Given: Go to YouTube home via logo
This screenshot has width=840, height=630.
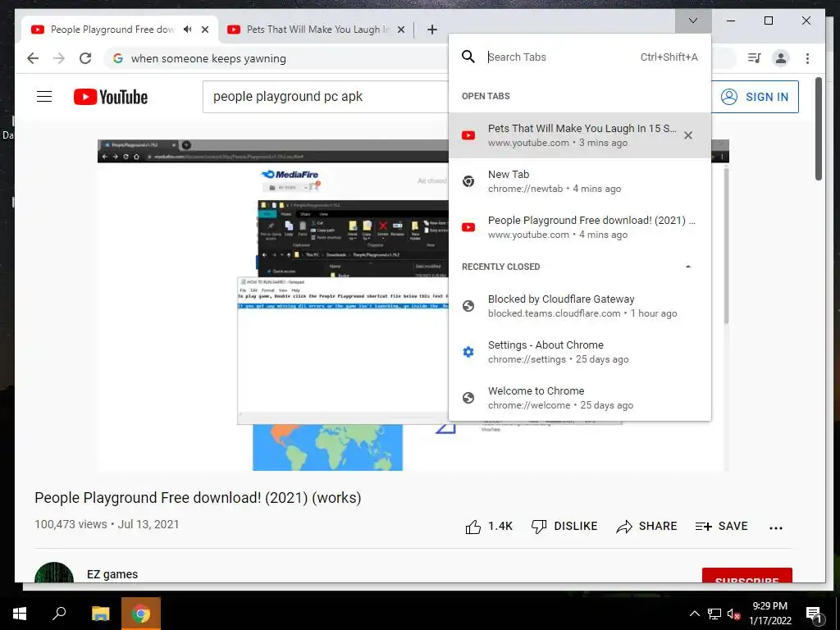Looking at the screenshot, I should (x=111, y=97).
